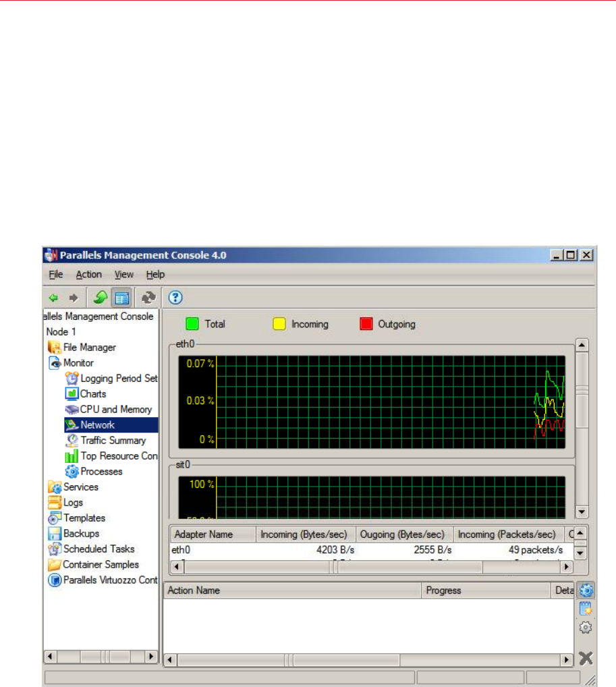Click the Backups floppy icon
616x687 pixels.
click(55, 534)
